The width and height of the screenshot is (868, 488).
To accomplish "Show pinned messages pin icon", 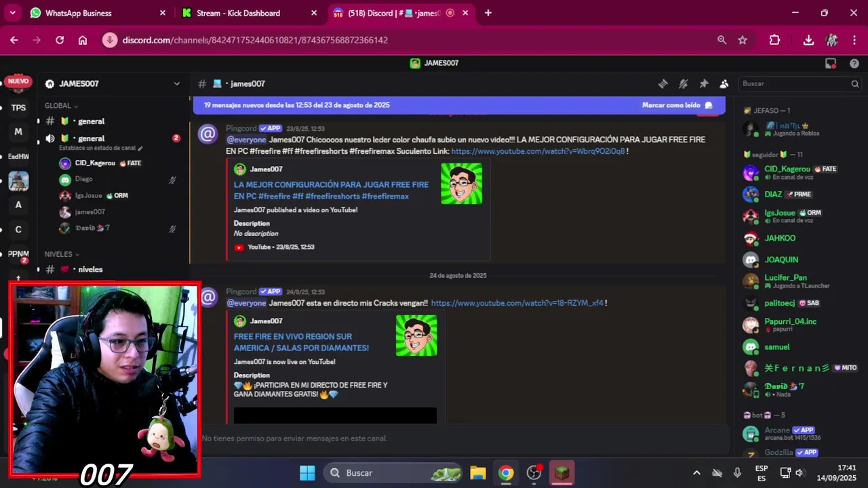I will 704,83.
